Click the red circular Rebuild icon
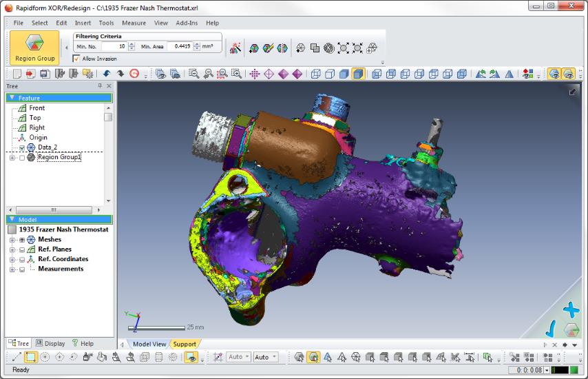The image size is (588, 379). pos(134,74)
